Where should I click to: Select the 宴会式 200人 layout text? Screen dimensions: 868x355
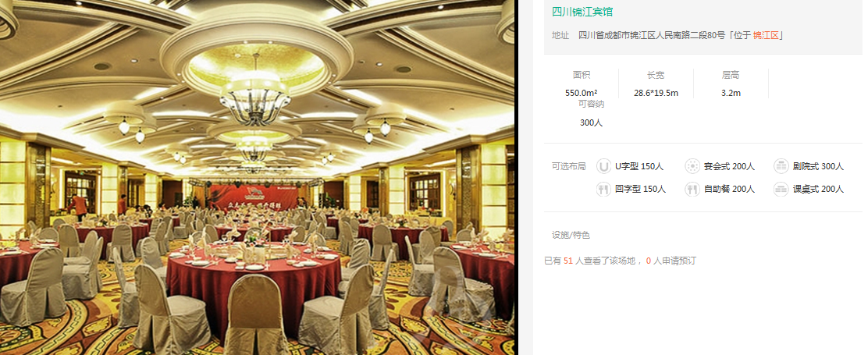[729, 166]
